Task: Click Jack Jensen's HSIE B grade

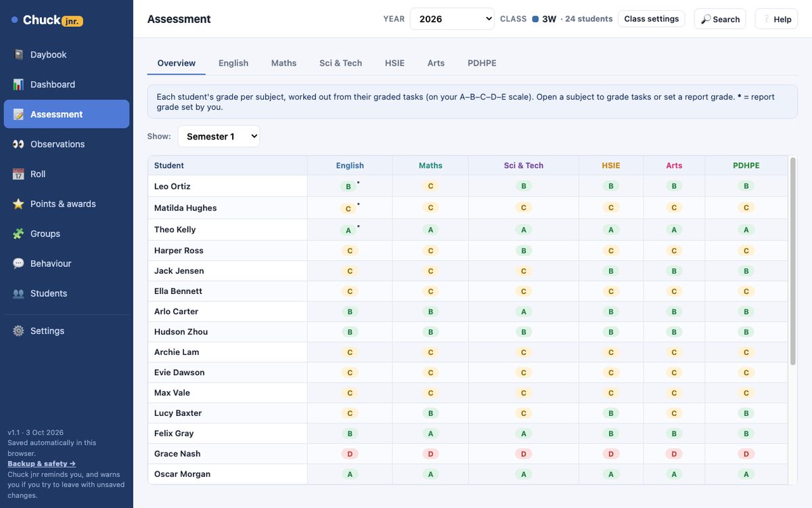Action: click(x=611, y=271)
